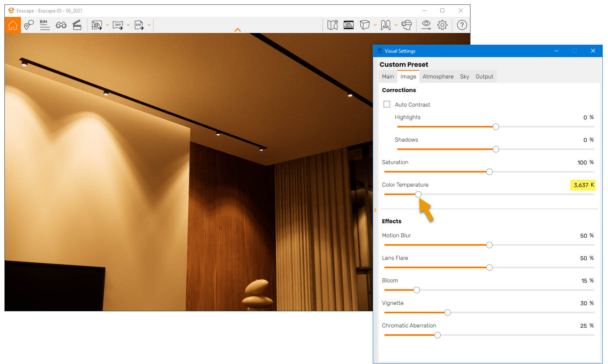The width and height of the screenshot is (608, 364).
Task: Open the Sky tab in Visual Settings
Action: pos(464,76)
